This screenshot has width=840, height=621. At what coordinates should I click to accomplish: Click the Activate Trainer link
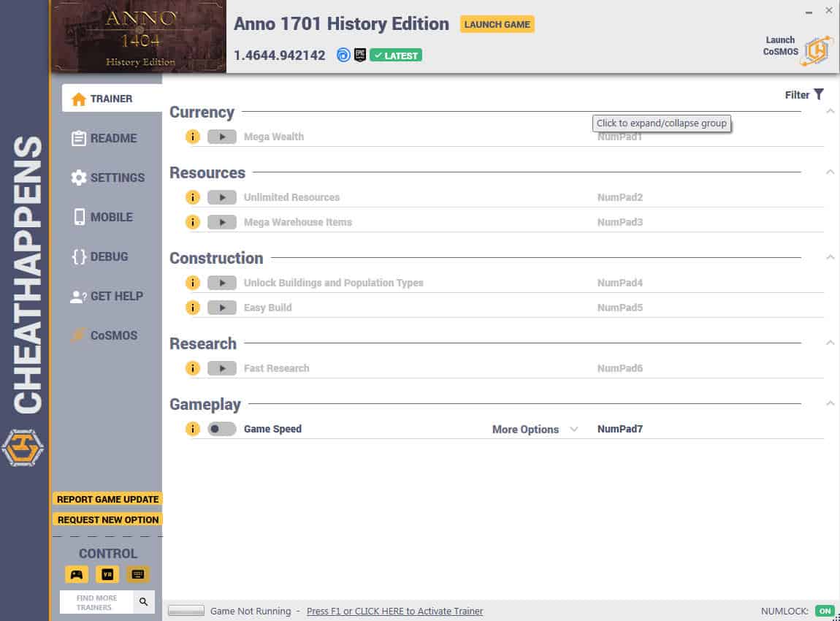coord(394,611)
